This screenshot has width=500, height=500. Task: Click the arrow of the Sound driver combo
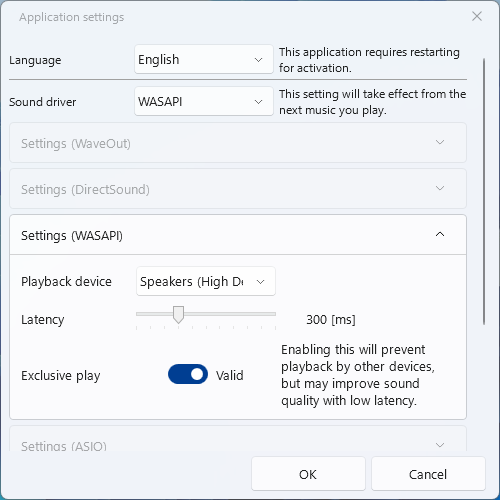click(258, 102)
